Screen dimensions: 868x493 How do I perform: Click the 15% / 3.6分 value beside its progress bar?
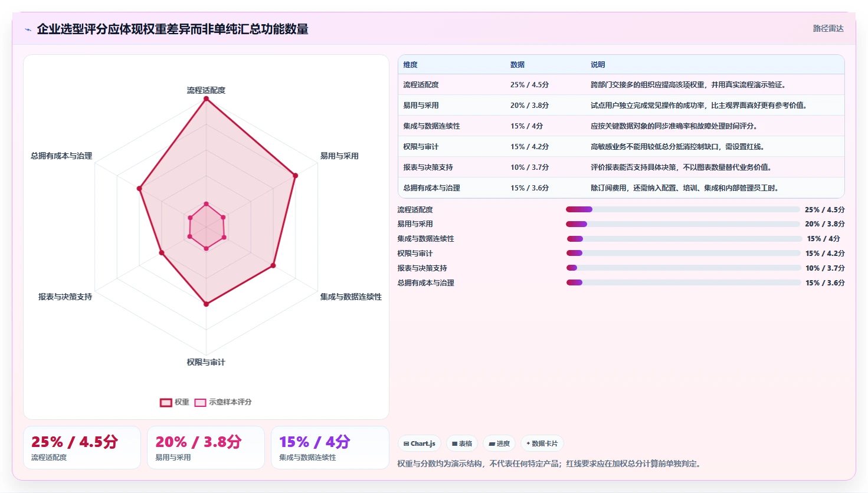click(x=825, y=283)
